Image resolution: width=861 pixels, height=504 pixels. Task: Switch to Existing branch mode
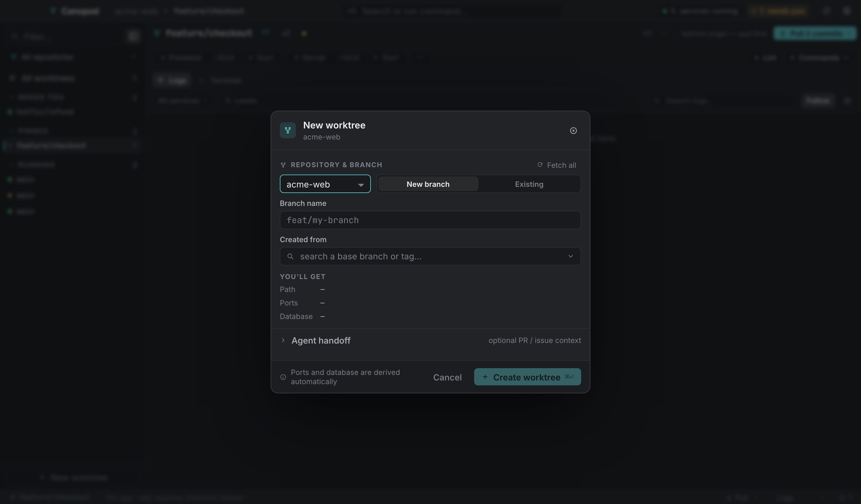coord(529,184)
